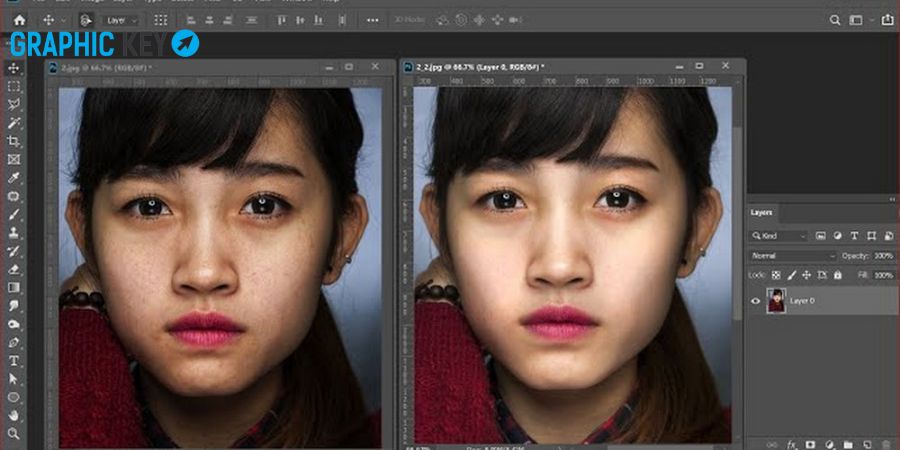Switch to the Layers panel tab

pos(762,212)
